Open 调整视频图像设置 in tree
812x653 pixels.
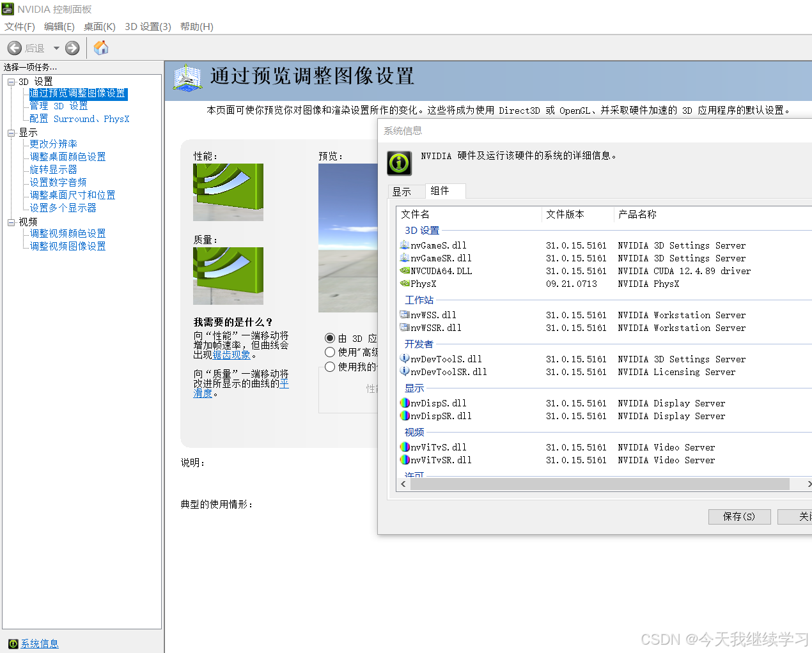click(68, 247)
